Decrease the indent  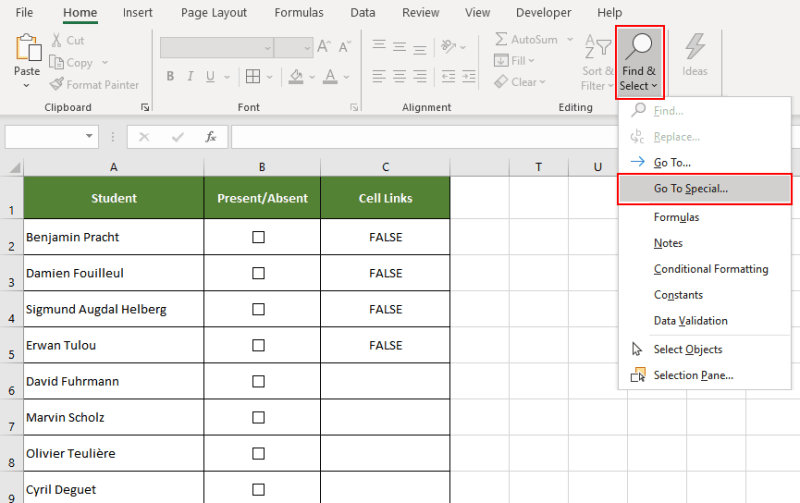tap(448, 77)
